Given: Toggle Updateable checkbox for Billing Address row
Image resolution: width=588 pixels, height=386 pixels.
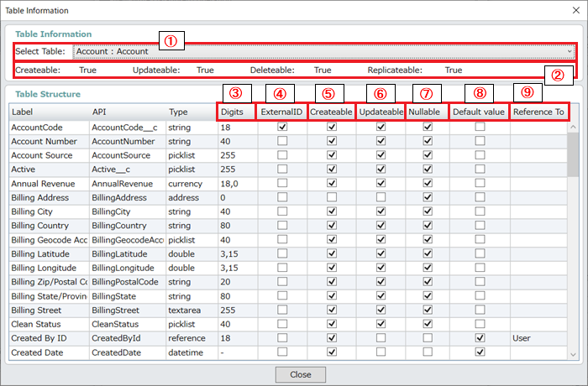Looking at the screenshot, I should point(381,197).
